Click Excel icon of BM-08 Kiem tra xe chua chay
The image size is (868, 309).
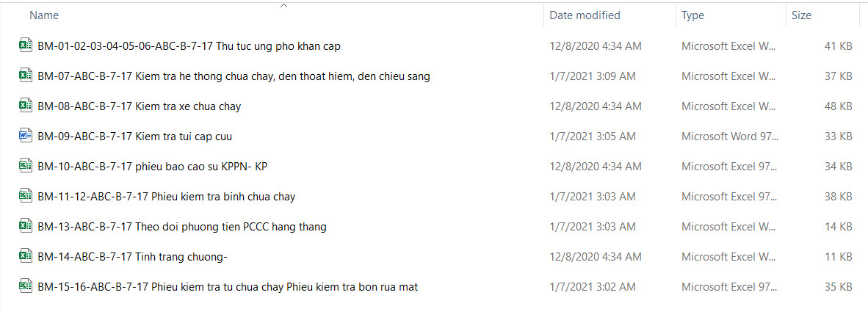pyautogui.click(x=25, y=106)
